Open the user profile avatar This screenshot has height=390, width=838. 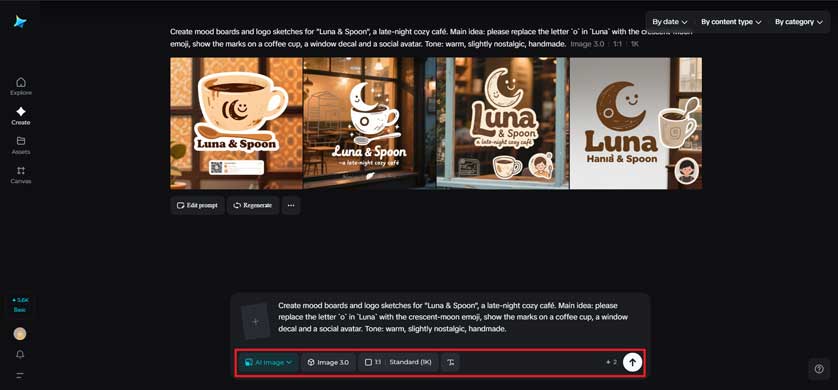pyautogui.click(x=20, y=334)
